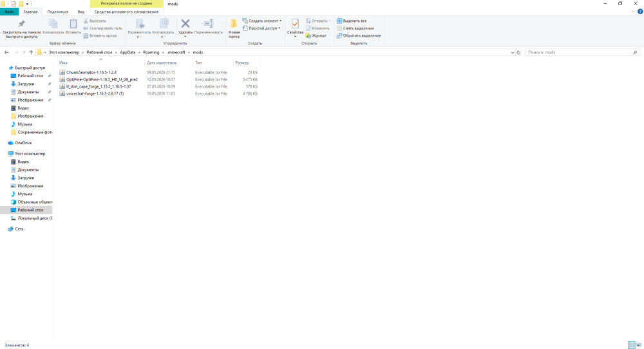The height and width of the screenshot is (349, 644).
Task: Click the Журнал history item
Action: pyautogui.click(x=316, y=35)
